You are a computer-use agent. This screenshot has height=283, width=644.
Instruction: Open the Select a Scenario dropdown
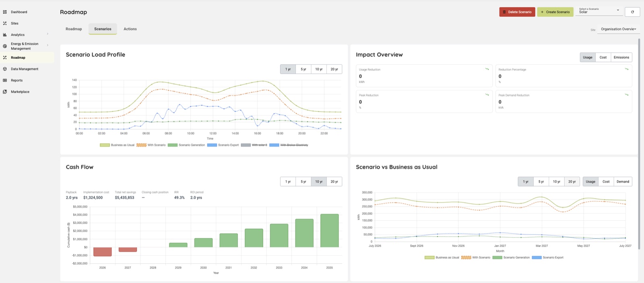pyautogui.click(x=599, y=11)
